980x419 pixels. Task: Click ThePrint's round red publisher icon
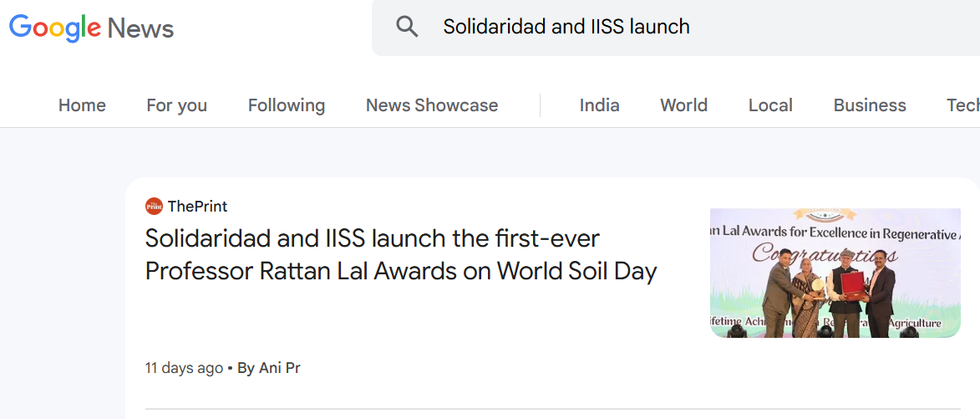click(x=154, y=207)
